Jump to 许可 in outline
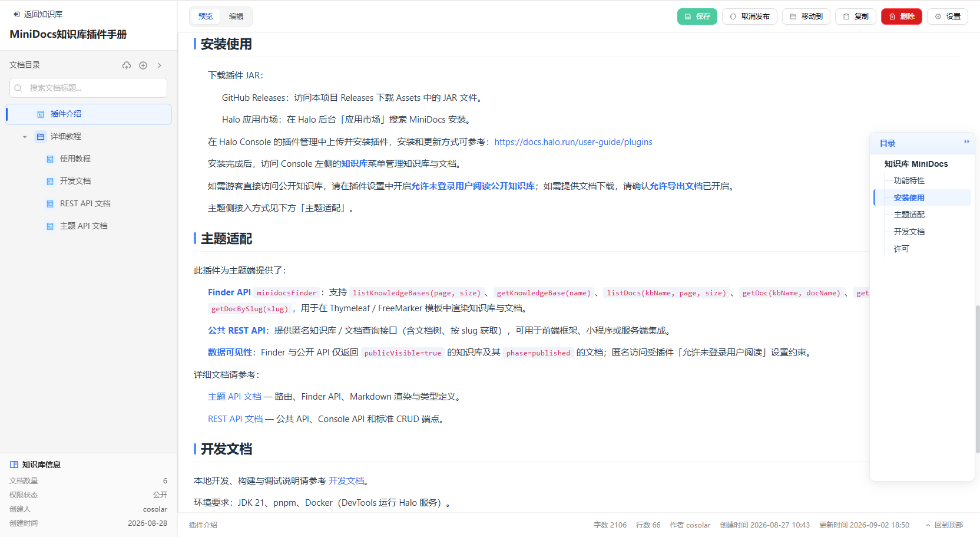 [x=901, y=249]
